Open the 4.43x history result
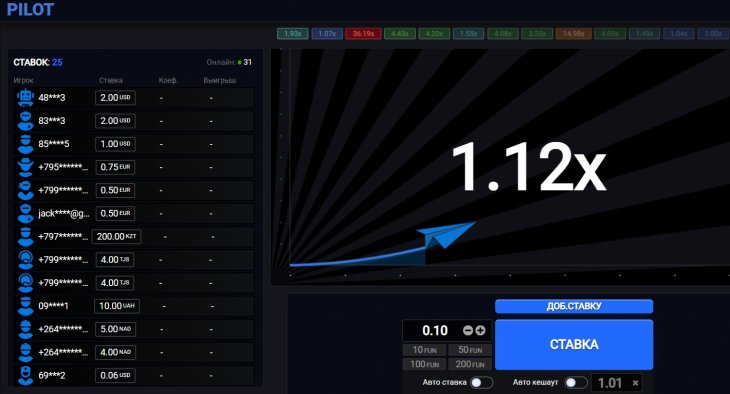Screen dimensions: 730x394 tap(399, 34)
